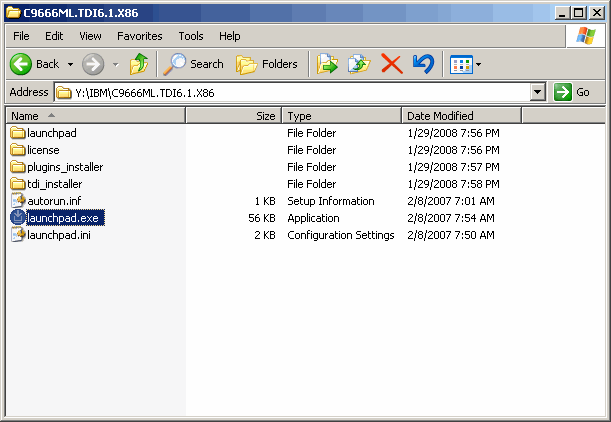Click the Back navigation arrow icon
Viewport: 611px width, 422px height.
click(x=22, y=64)
